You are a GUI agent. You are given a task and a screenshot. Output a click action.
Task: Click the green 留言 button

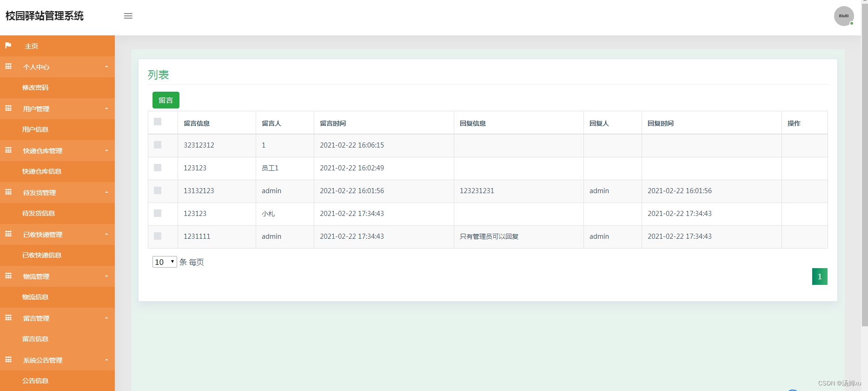(x=166, y=100)
